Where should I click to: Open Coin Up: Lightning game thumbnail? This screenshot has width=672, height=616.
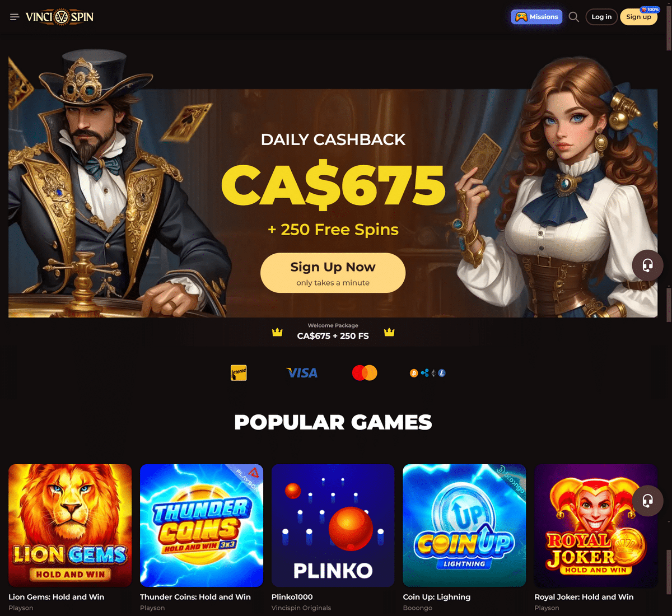(464, 525)
